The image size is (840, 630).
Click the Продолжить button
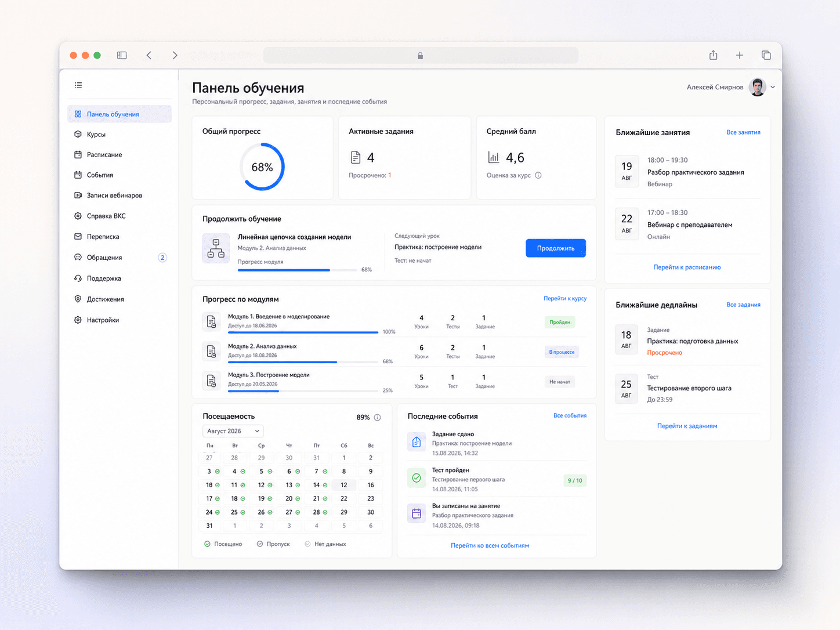tap(556, 248)
